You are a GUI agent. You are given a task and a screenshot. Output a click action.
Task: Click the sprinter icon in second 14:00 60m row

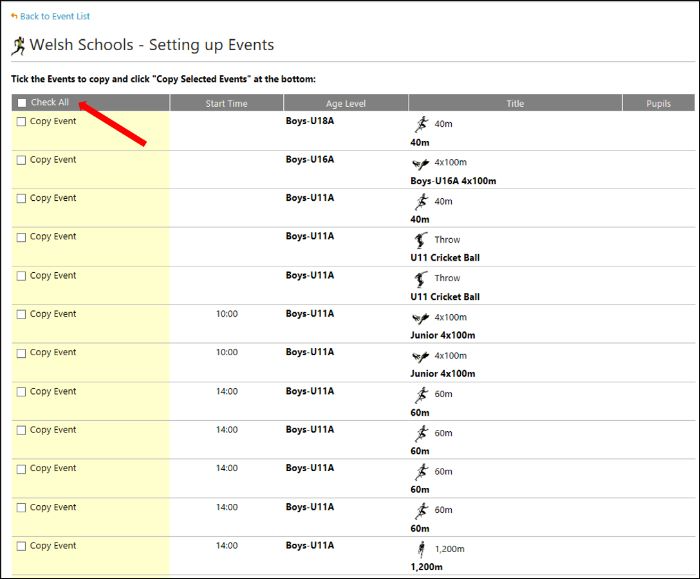tap(421, 433)
